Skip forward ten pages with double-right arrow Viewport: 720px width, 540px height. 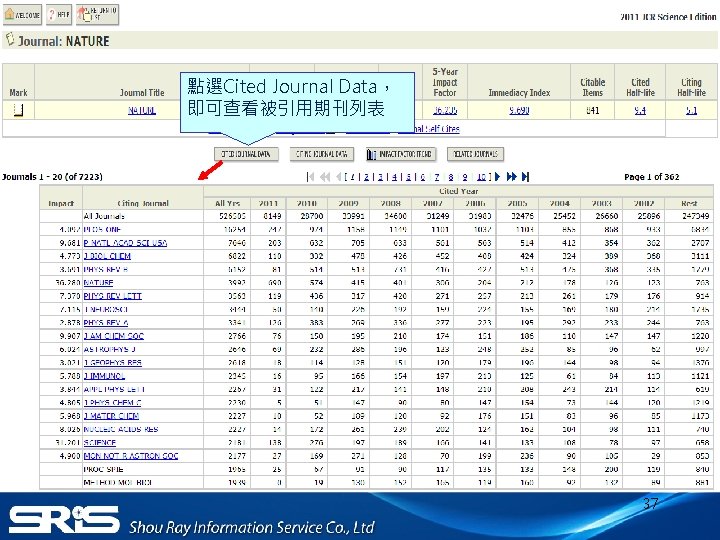click(512, 177)
